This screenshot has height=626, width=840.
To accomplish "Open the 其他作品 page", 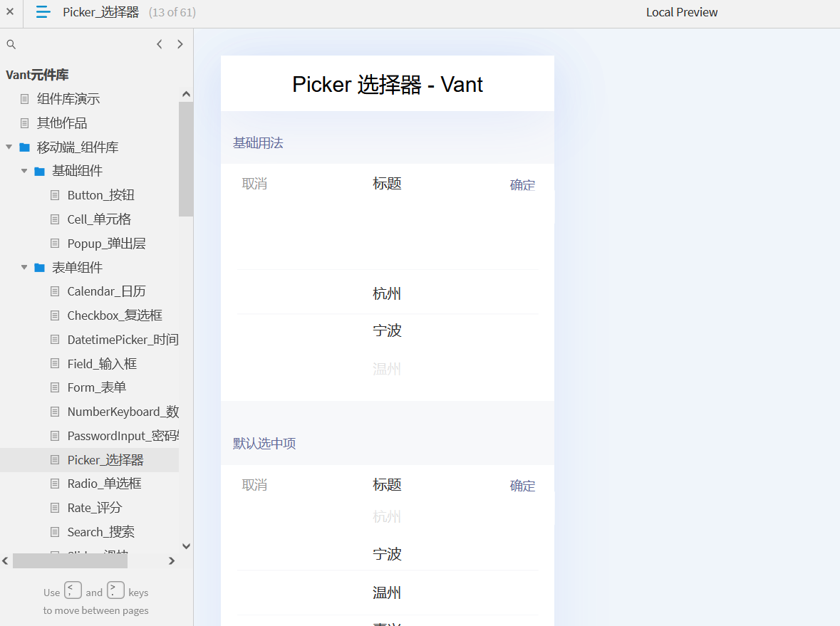I will coord(62,123).
